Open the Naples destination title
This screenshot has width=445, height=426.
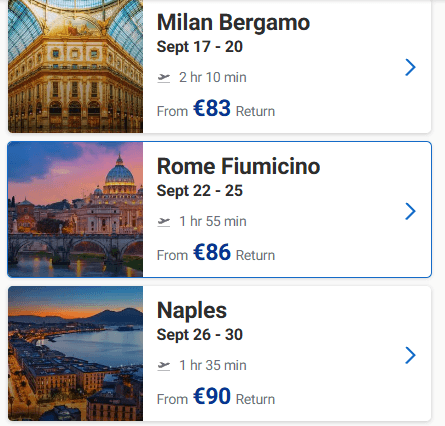click(192, 311)
